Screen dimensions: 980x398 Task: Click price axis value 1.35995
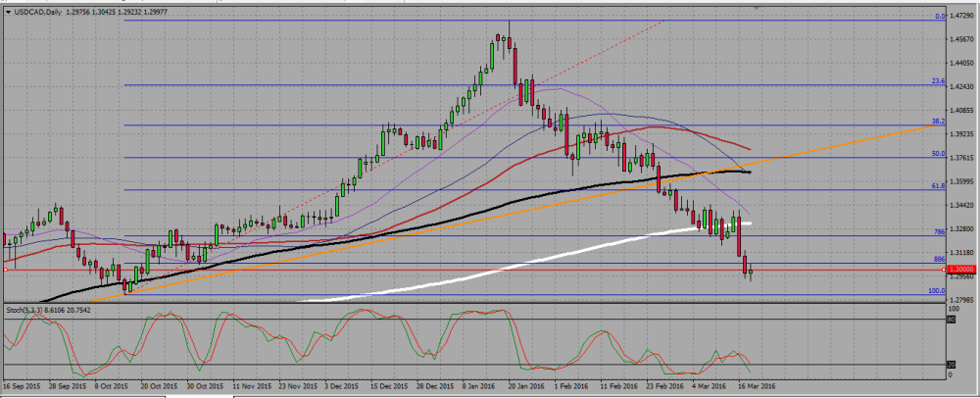(x=962, y=181)
